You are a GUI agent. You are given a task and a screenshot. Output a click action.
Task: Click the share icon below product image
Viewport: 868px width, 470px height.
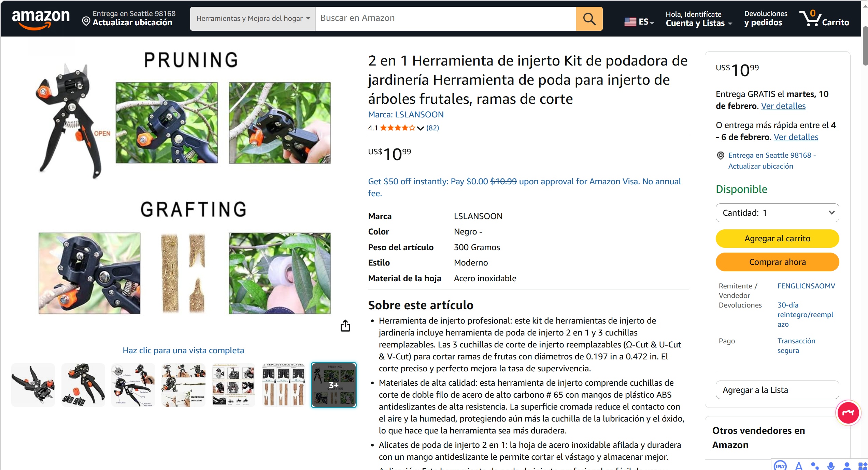point(345,326)
